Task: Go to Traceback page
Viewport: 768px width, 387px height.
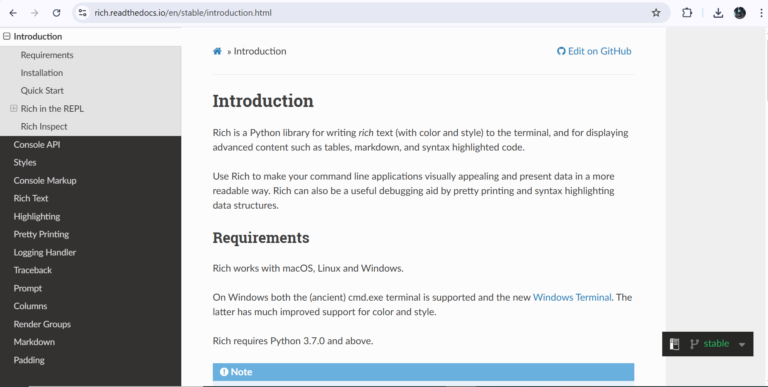Action: point(33,270)
